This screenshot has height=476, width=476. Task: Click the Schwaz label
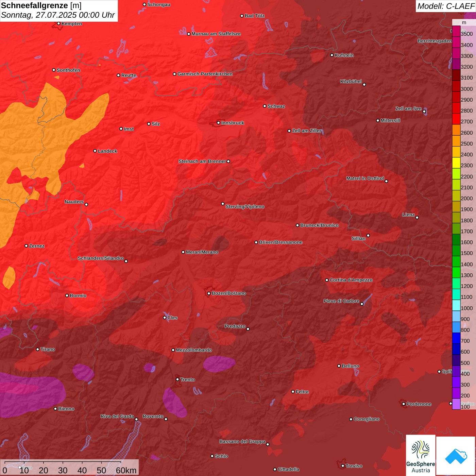[276, 106]
